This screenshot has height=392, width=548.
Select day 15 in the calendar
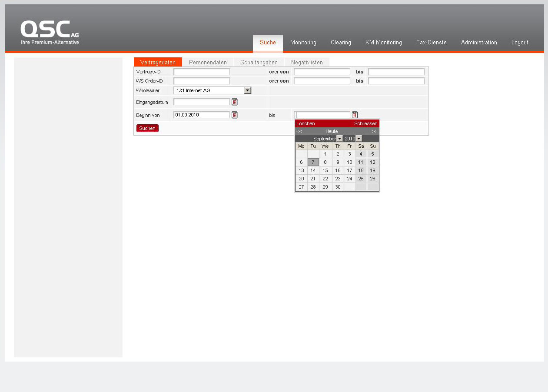coord(325,170)
